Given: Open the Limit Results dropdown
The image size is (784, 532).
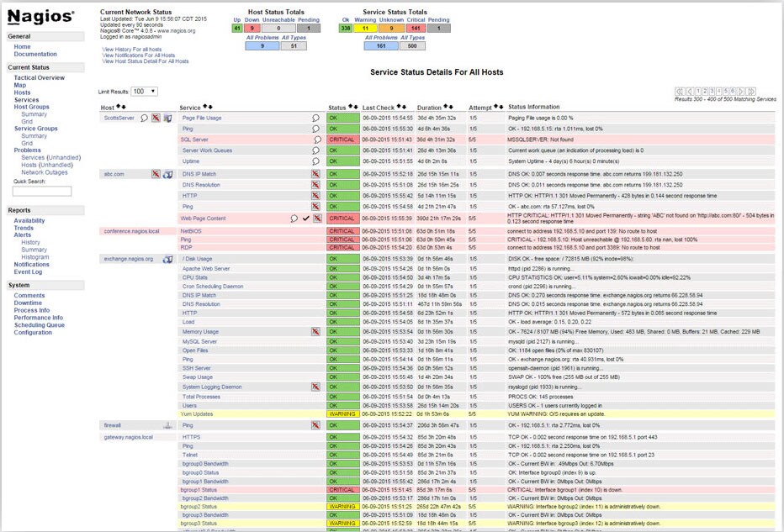Looking at the screenshot, I should pos(144,92).
